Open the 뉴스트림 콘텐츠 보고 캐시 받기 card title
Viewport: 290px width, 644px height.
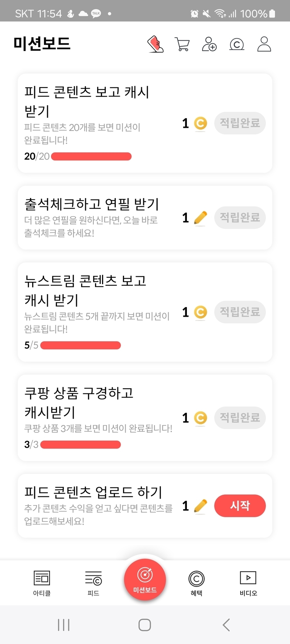point(86,290)
